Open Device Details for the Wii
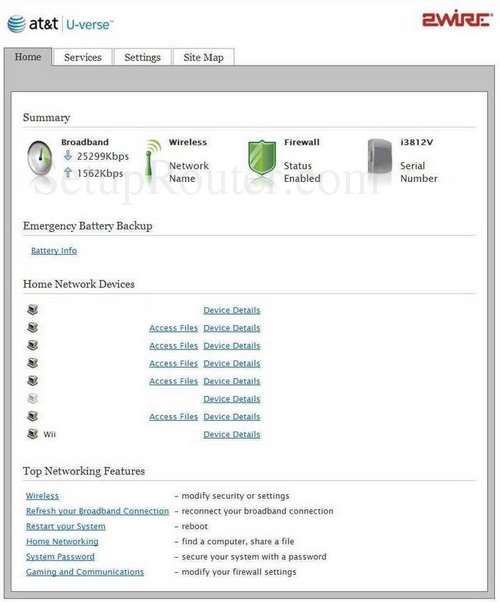500x602 pixels. coord(232,434)
